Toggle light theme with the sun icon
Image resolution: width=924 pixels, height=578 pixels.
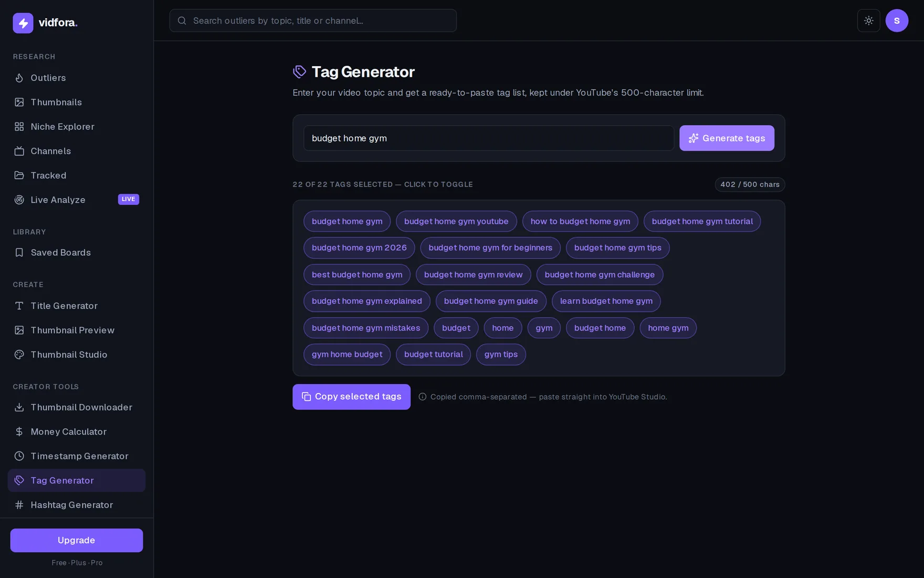click(x=869, y=20)
